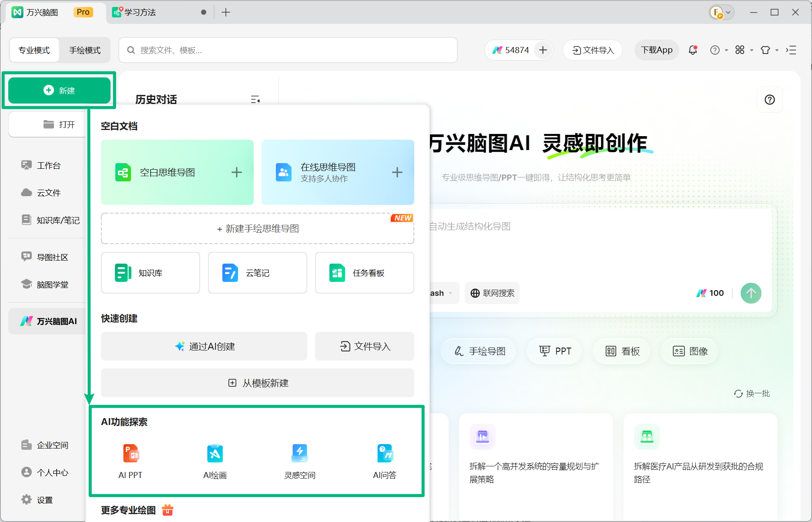Viewport: 812px width, 522px height.
Task: Switch to 专业模式 tab
Action: tap(34, 50)
